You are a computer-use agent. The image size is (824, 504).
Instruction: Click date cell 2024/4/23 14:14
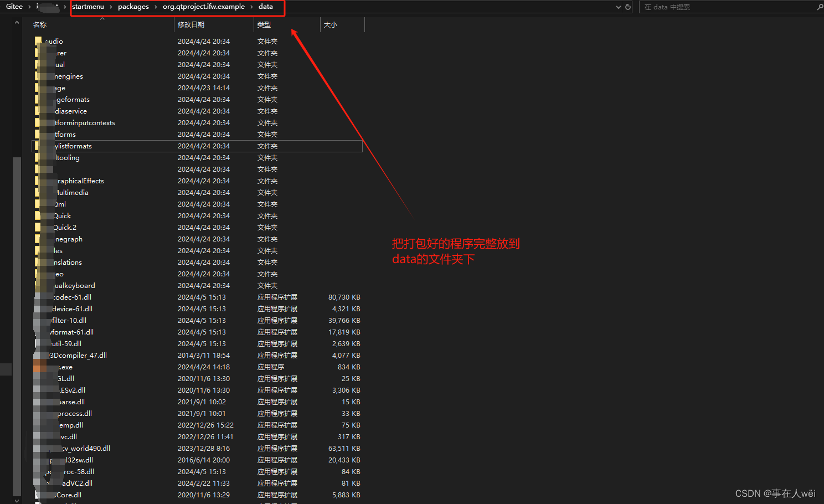point(204,88)
